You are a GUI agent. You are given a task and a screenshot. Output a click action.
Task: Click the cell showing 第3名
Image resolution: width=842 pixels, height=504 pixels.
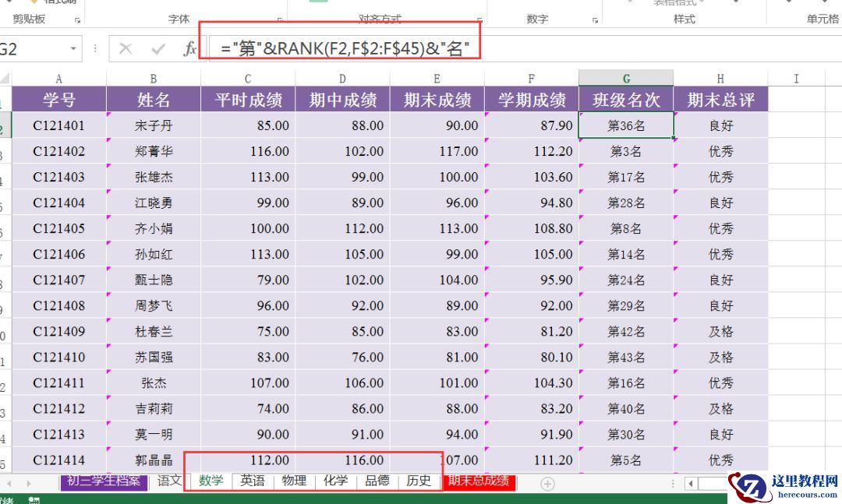pos(626,151)
